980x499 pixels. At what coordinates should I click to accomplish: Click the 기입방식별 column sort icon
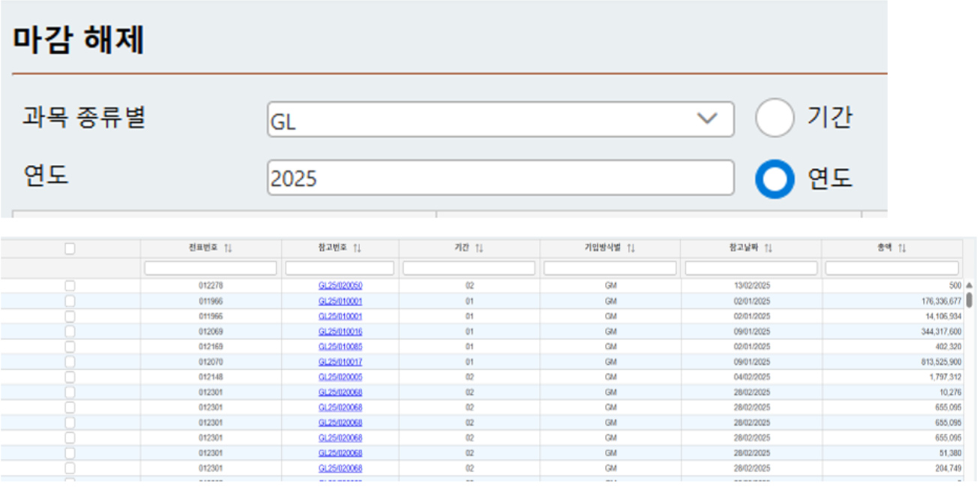click(631, 248)
